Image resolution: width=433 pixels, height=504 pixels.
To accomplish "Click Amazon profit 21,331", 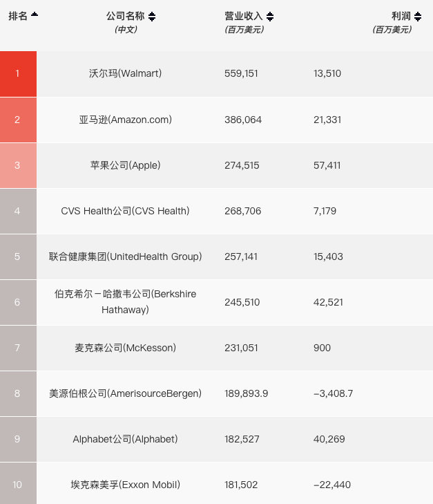I will [327, 120].
